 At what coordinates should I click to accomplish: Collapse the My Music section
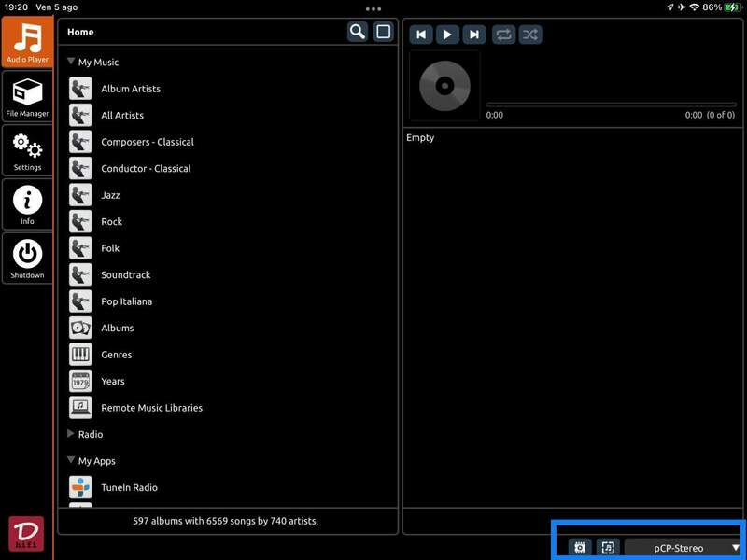[72, 63]
